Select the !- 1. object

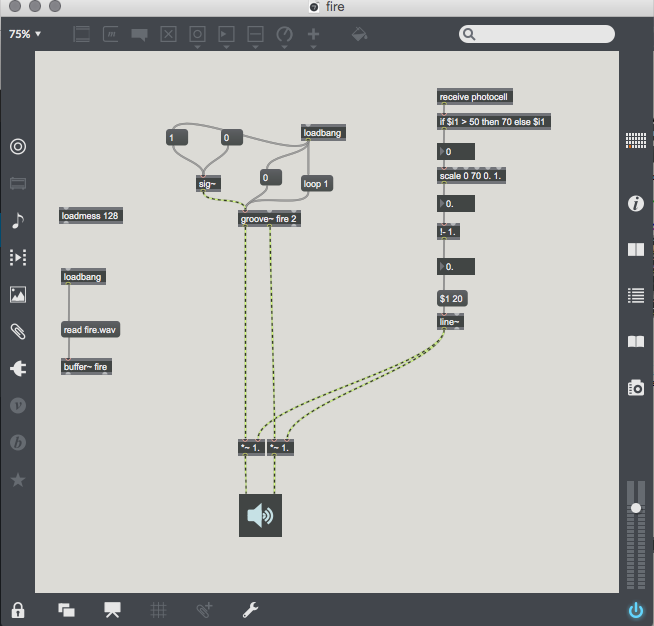pos(448,232)
